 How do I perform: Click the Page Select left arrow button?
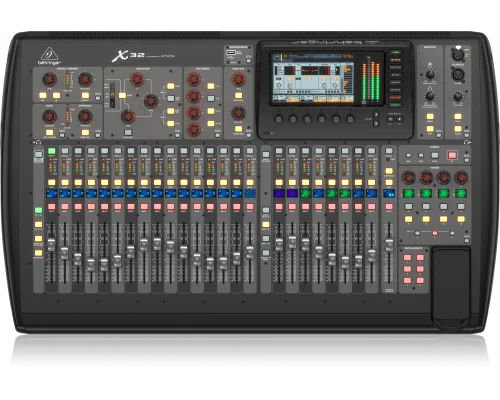point(391,119)
